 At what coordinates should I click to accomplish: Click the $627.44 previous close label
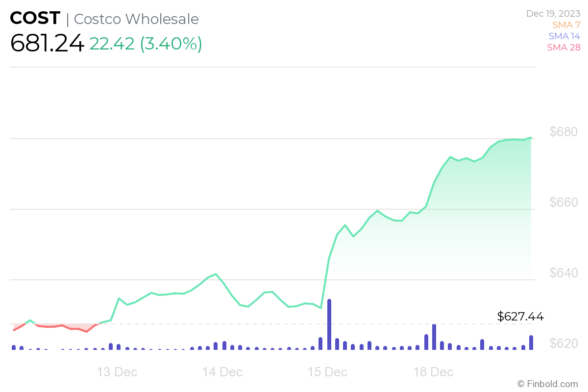520,317
